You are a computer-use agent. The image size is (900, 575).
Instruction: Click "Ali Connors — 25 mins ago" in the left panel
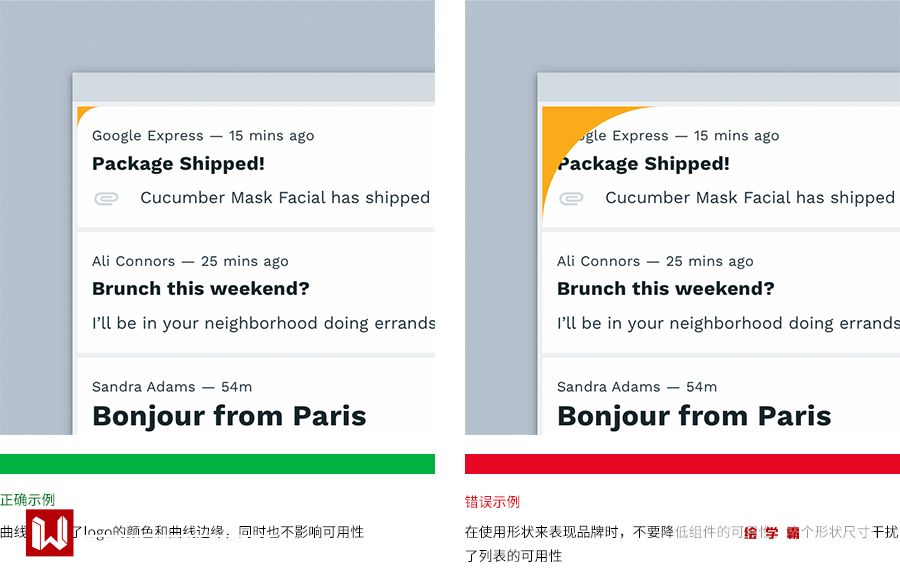pos(190,261)
